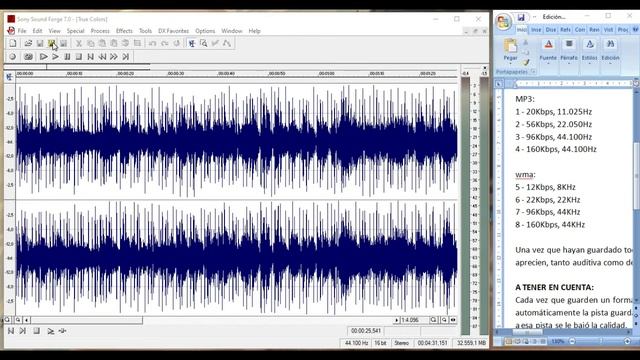Click Forward in the transport bar
The height and width of the screenshot is (360, 640).
click(114, 57)
